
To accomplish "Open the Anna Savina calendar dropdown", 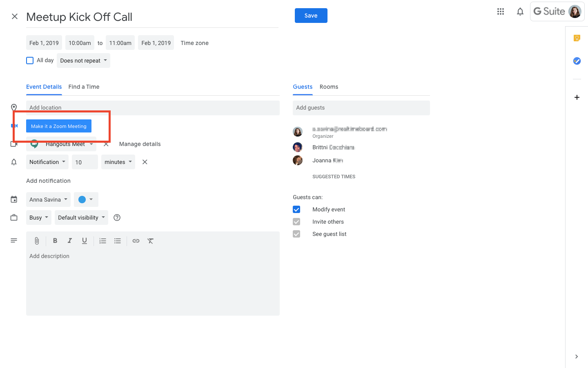I will [48, 200].
